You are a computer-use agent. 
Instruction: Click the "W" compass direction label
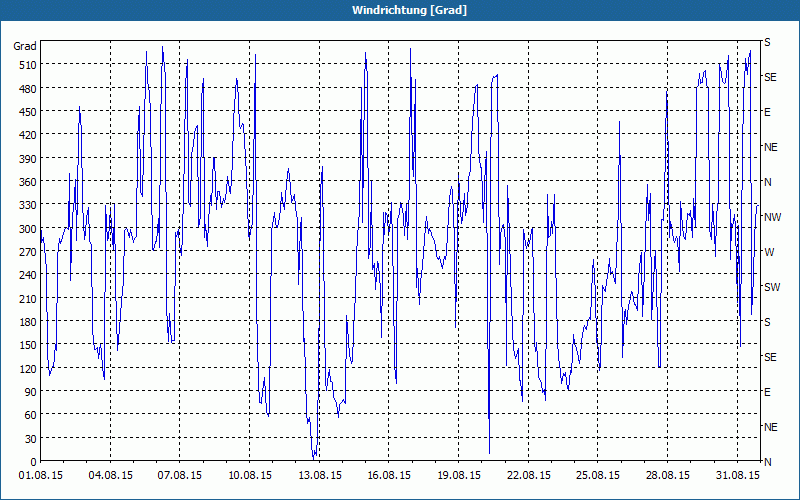click(769, 252)
